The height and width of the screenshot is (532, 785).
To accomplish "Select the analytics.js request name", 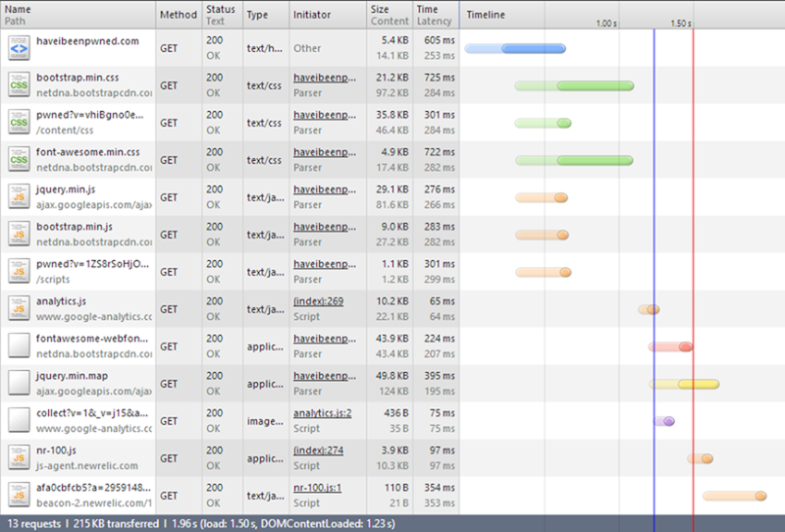I will click(61, 301).
